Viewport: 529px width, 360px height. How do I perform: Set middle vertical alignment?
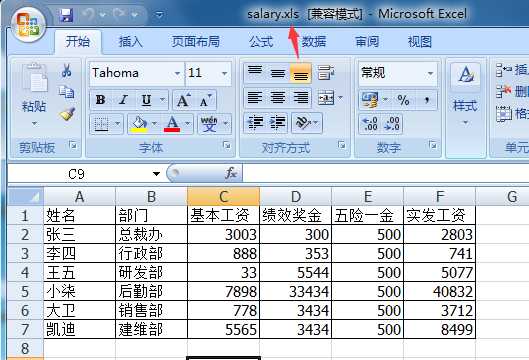278,72
